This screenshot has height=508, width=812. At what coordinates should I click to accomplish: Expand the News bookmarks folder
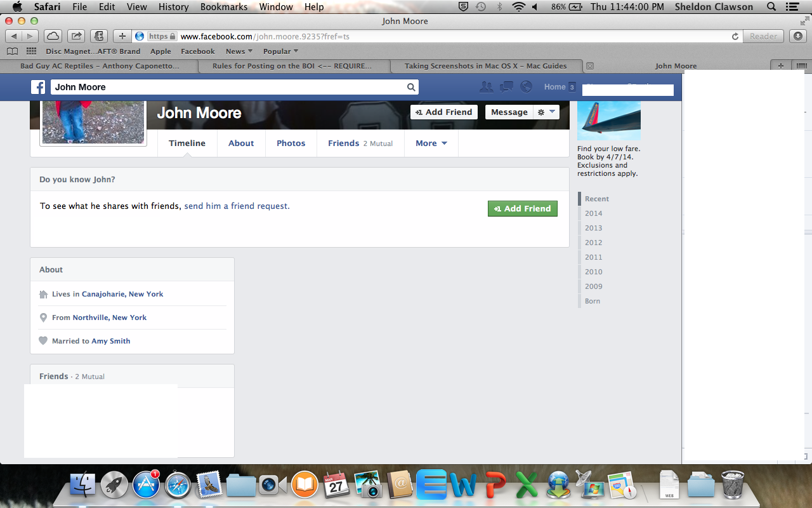click(x=239, y=51)
